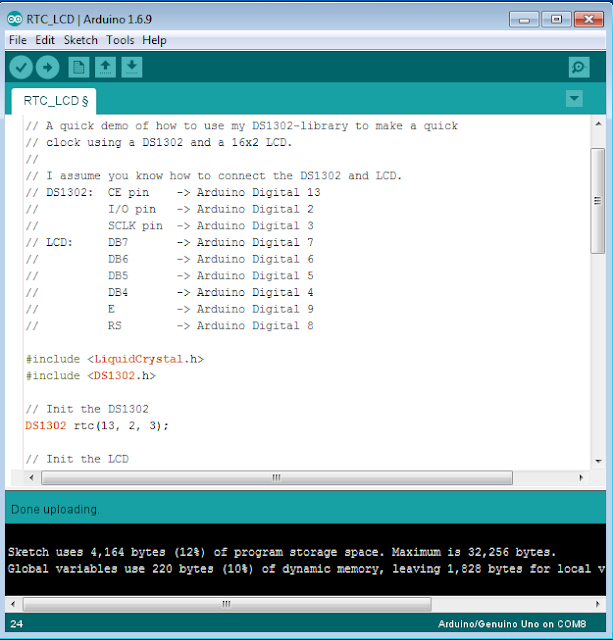Open the File menu
The height and width of the screenshot is (640, 613).
(18, 40)
